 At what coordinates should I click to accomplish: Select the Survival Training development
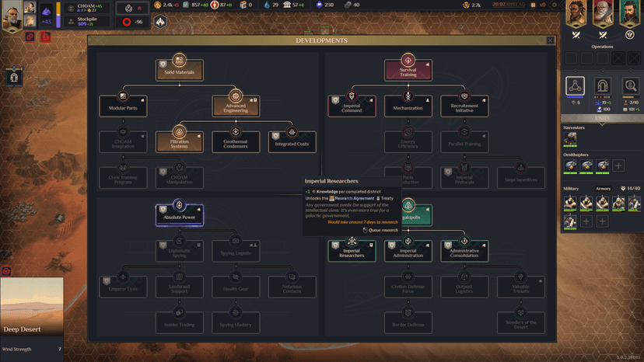coord(408,70)
